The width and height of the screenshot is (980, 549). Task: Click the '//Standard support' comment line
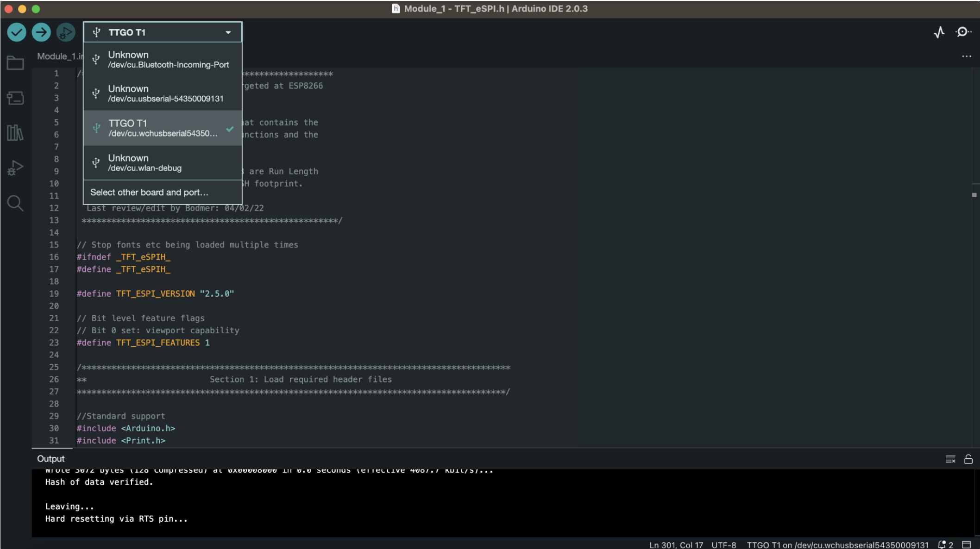121,416
